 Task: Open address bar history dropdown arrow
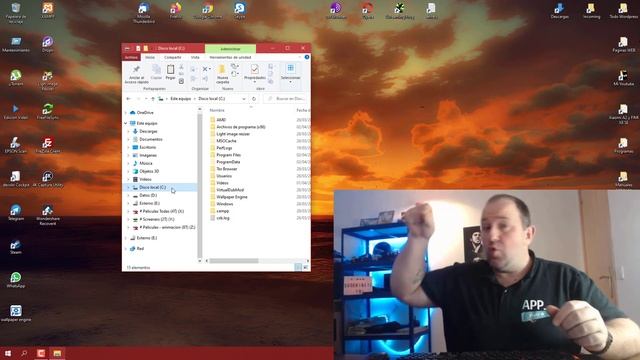(244, 99)
